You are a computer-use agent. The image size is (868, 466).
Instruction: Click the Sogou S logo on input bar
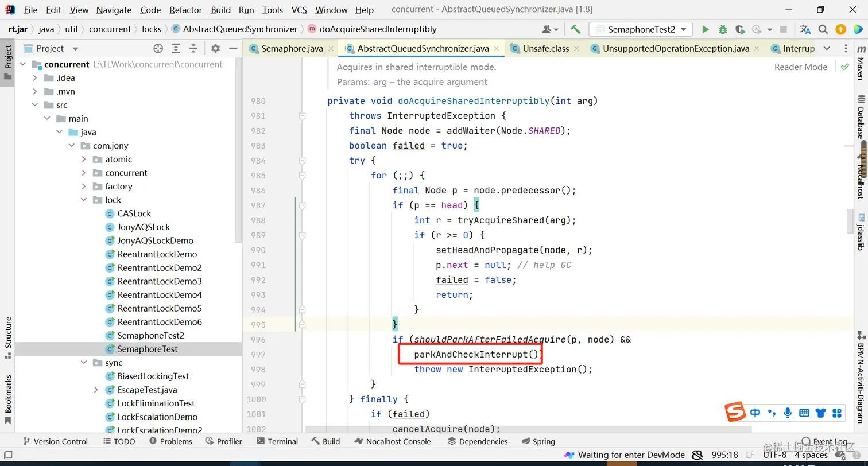735,412
